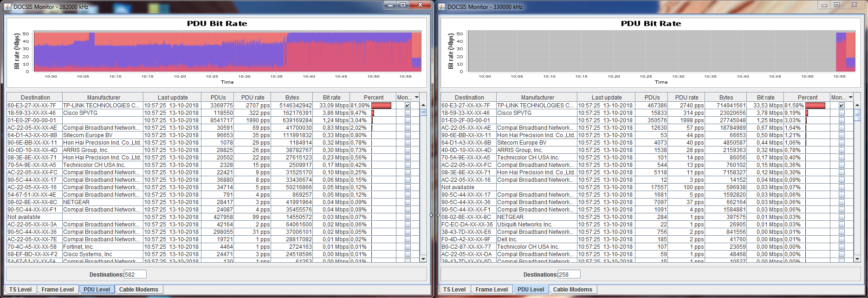This screenshot has width=868, height=298.
Task: Sort by Destination column in 282000 kHz window
Action: [x=35, y=98]
